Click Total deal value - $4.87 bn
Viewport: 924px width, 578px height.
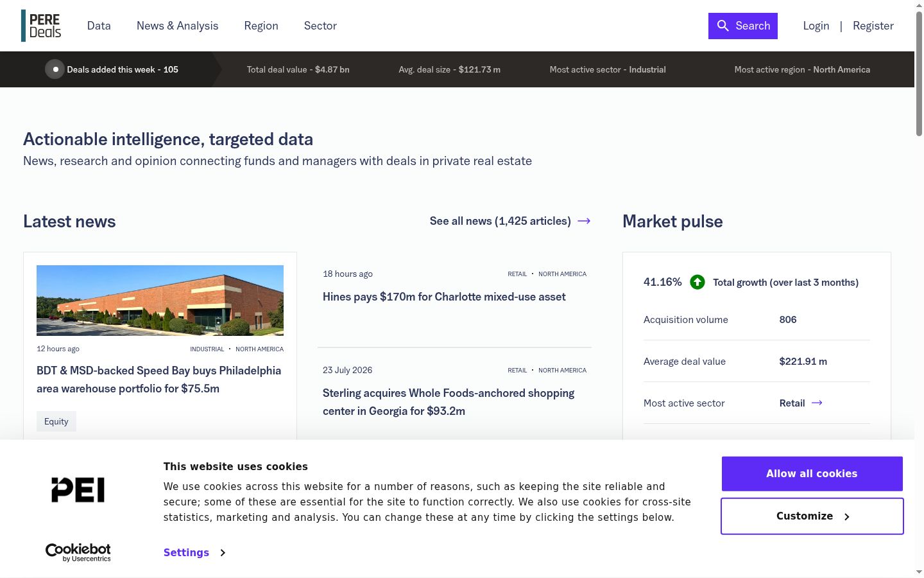pyautogui.click(x=298, y=69)
